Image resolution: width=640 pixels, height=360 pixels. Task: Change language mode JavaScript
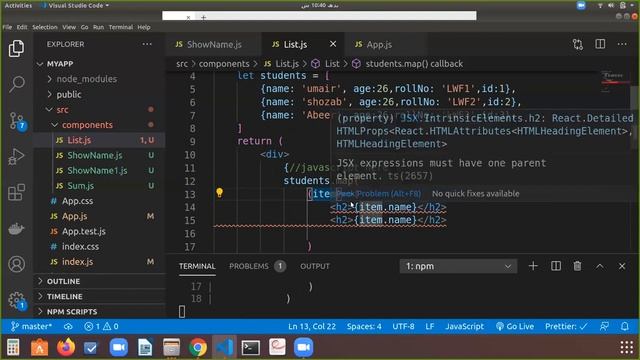(464, 327)
